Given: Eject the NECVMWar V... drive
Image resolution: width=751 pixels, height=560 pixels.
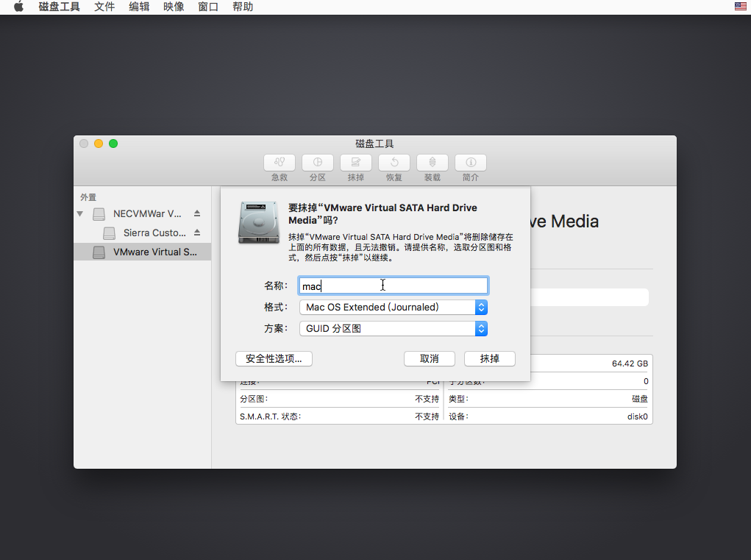Looking at the screenshot, I should click(197, 213).
